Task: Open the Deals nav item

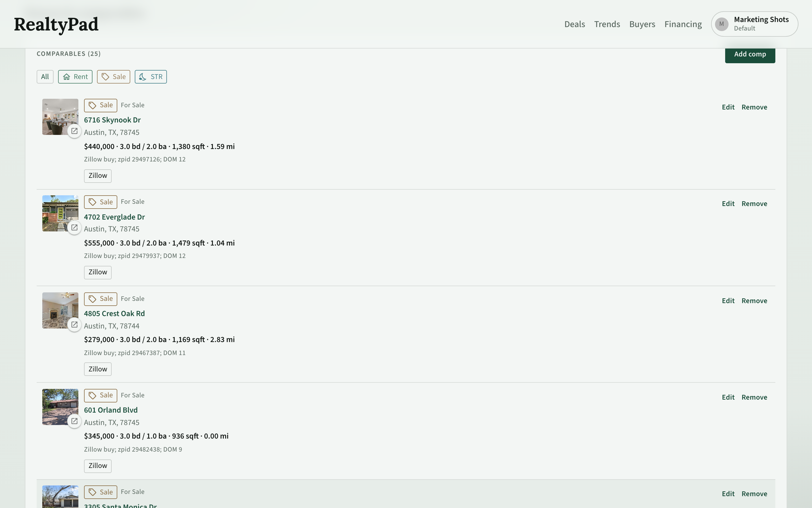Action: point(574,24)
